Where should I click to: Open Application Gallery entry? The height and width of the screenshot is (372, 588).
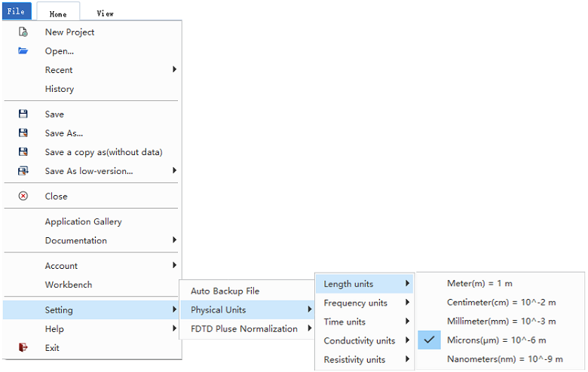pyautogui.click(x=92, y=221)
